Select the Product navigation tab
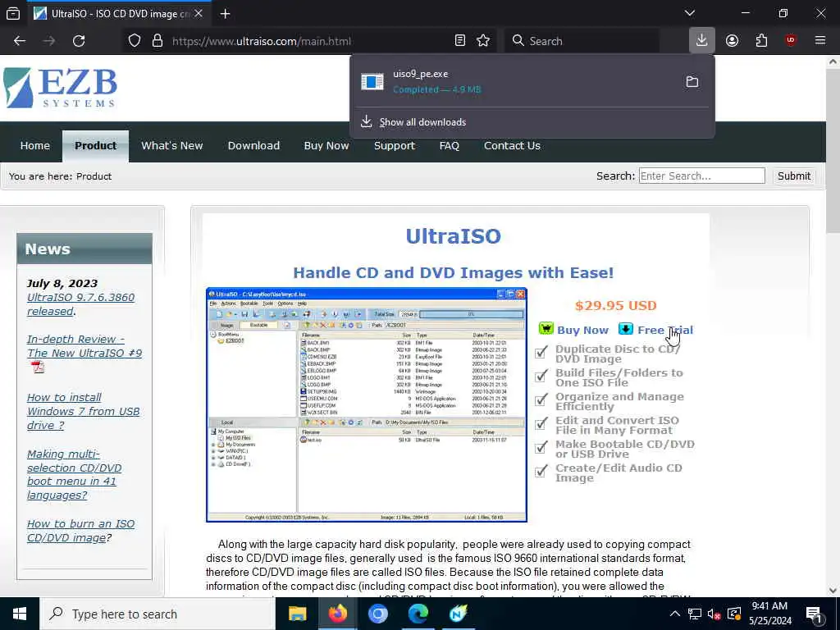Screen dimensions: 840x630 (95, 146)
